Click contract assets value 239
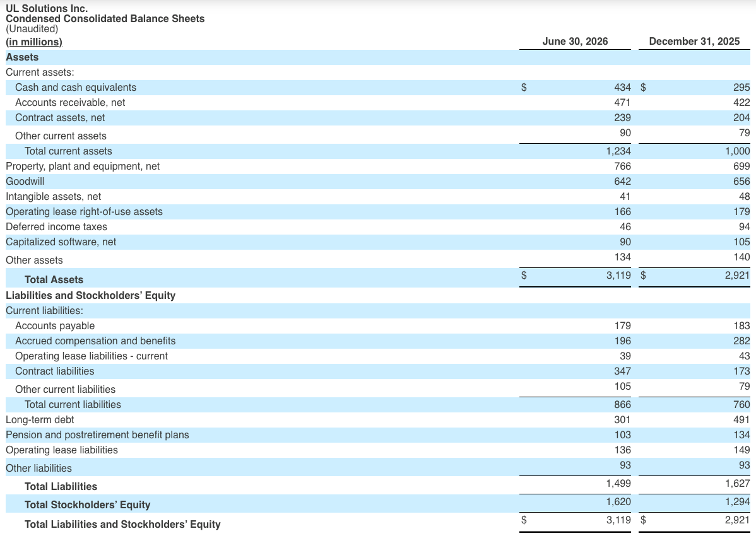 622,118
